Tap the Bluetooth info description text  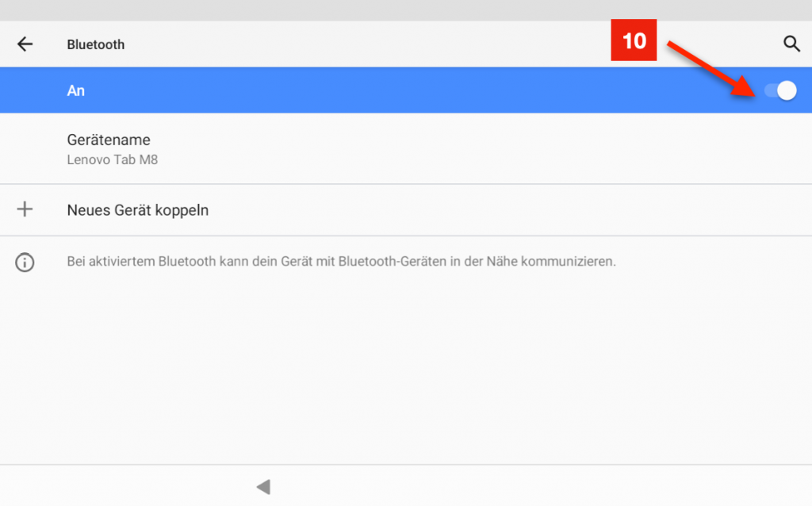point(341,262)
